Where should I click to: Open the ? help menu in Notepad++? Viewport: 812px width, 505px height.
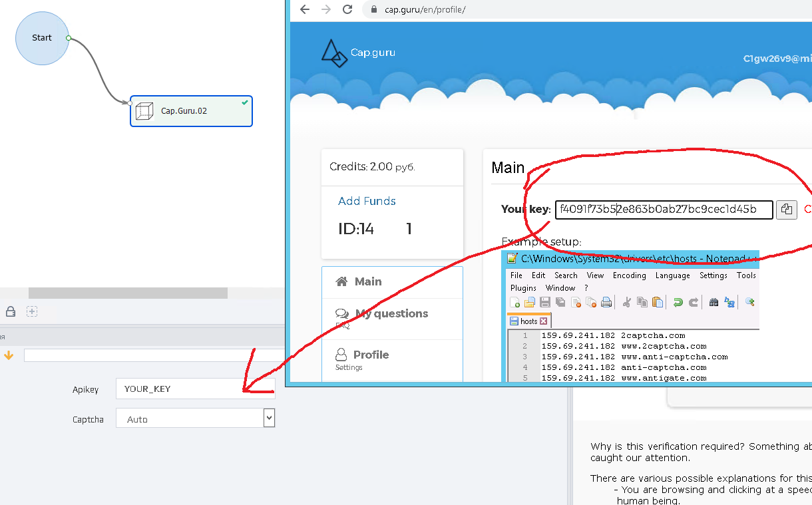586,288
